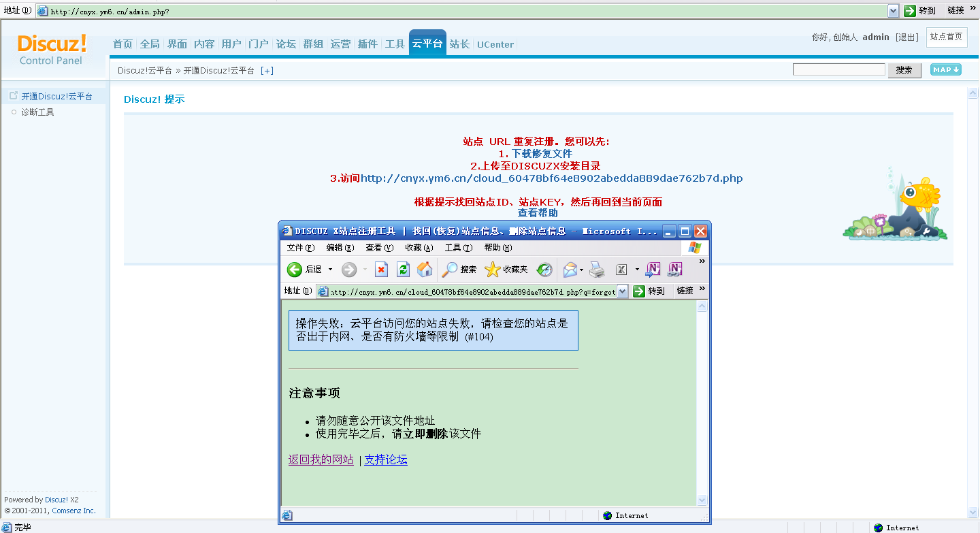980x533 pixels.
Task: Click the History clock icon in popup toolbar
Action: point(544,270)
